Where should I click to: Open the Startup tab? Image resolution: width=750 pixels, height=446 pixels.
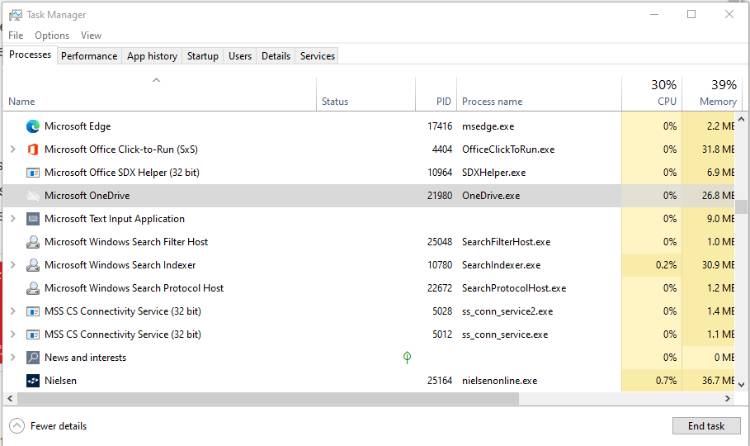click(x=202, y=56)
